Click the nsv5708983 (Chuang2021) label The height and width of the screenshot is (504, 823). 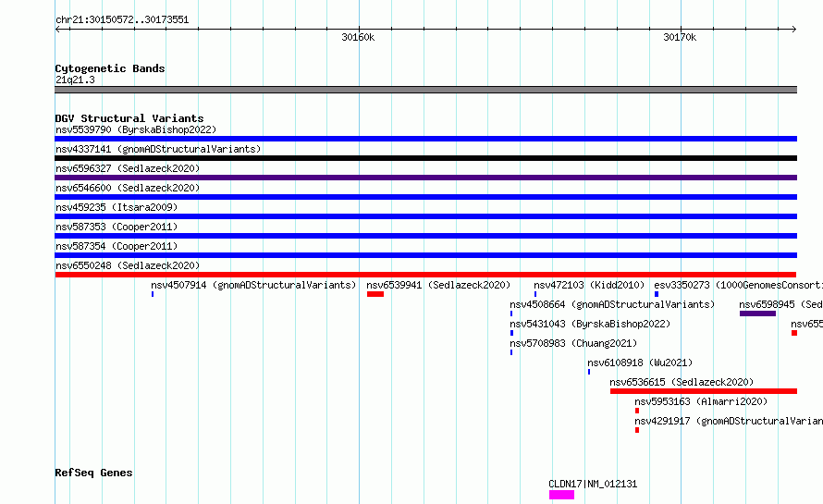[x=573, y=343]
